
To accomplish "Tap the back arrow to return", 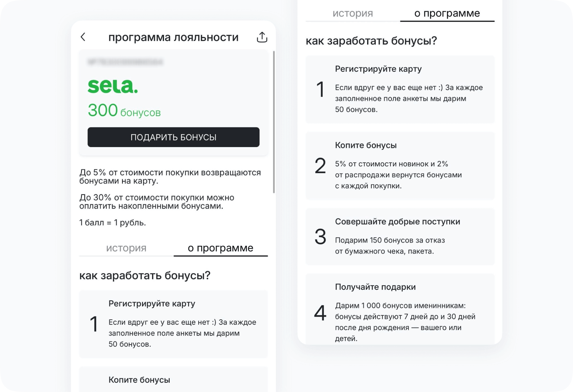I will (x=83, y=37).
